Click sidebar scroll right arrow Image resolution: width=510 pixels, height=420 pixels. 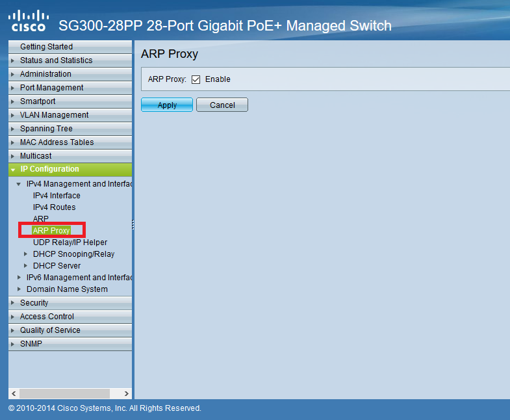[x=127, y=393]
